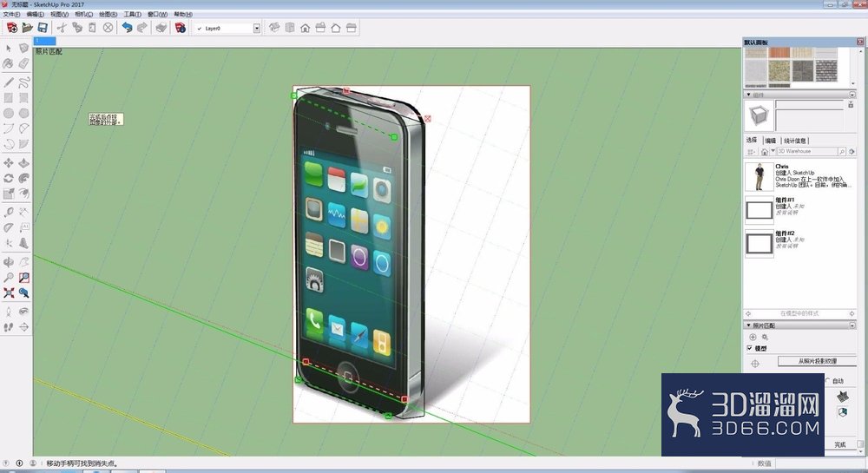
Task: Open the 帮助(H) menu
Action: point(183,15)
